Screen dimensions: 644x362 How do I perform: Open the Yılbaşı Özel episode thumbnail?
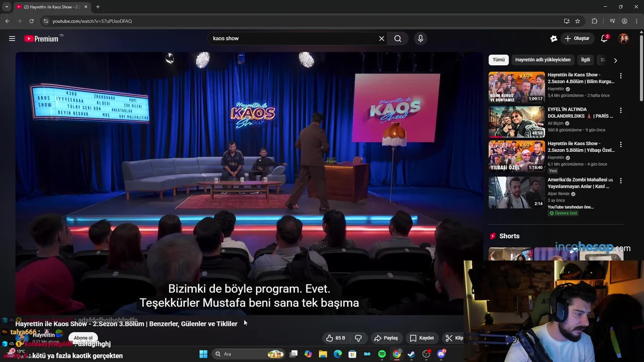517,156
